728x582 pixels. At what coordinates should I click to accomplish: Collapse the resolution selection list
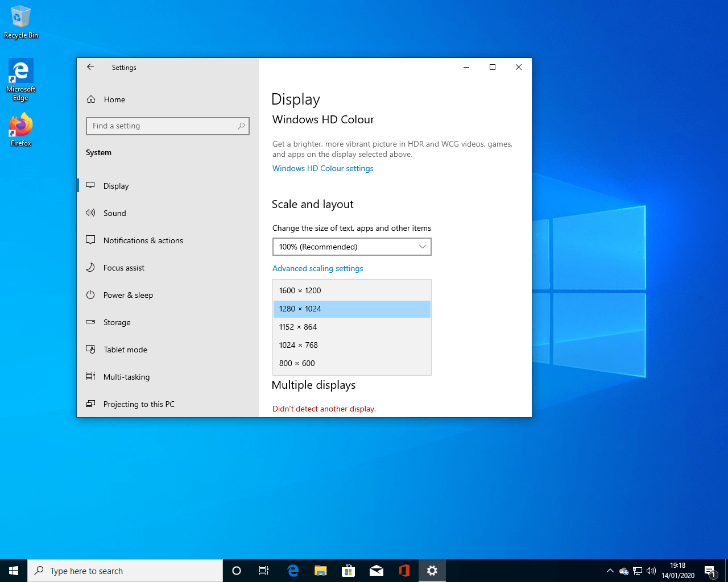click(351, 309)
